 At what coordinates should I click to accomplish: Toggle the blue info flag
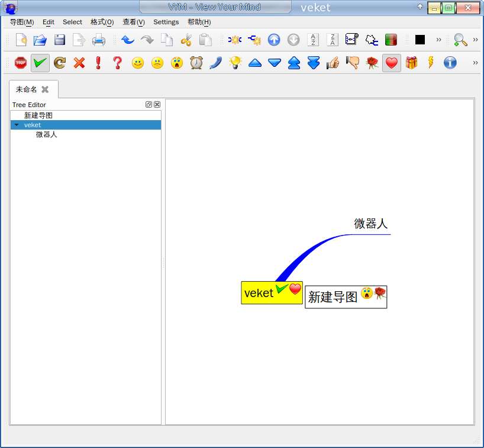(x=450, y=63)
